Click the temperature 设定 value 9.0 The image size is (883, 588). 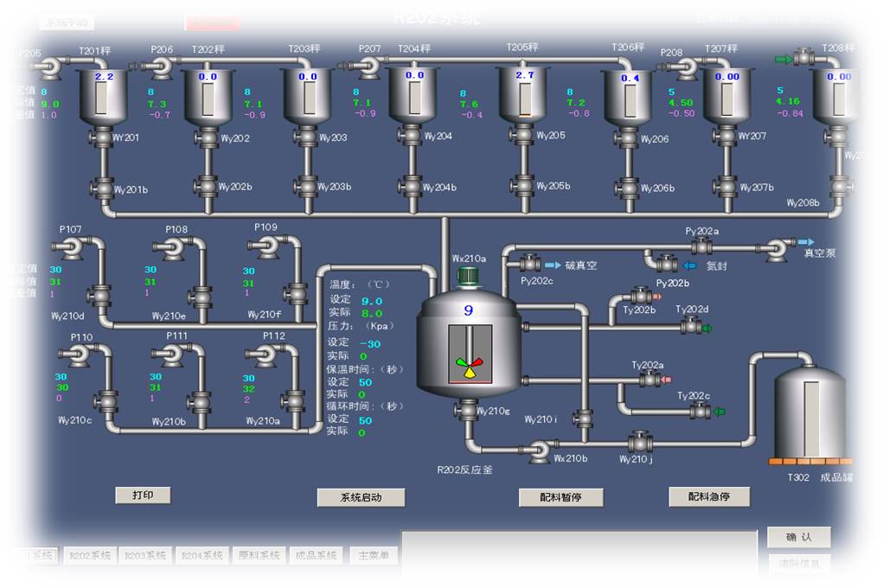pyautogui.click(x=372, y=301)
